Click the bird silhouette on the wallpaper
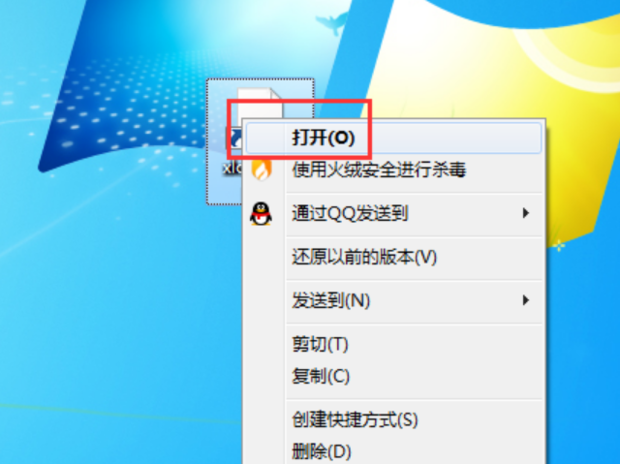The height and width of the screenshot is (464, 620). pos(333,23)
